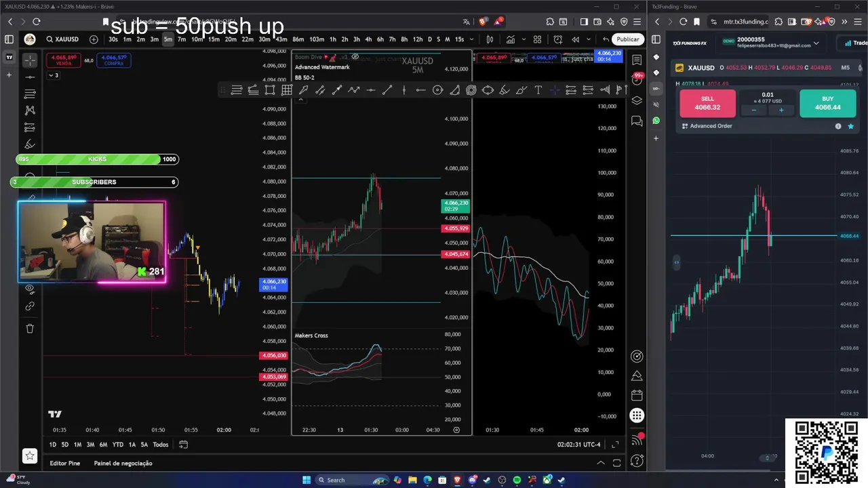This screenshot has height=488, width=868.
Task: Select the YTD date range
Action: pos(118,445)
